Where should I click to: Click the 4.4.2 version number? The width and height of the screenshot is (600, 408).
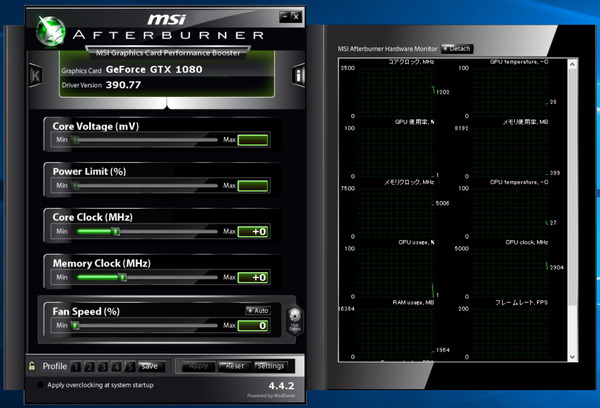[x=281, y=386]
